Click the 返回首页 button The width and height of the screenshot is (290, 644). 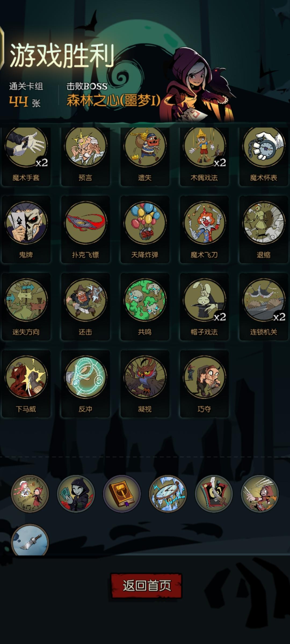click(x=146, y=586)
